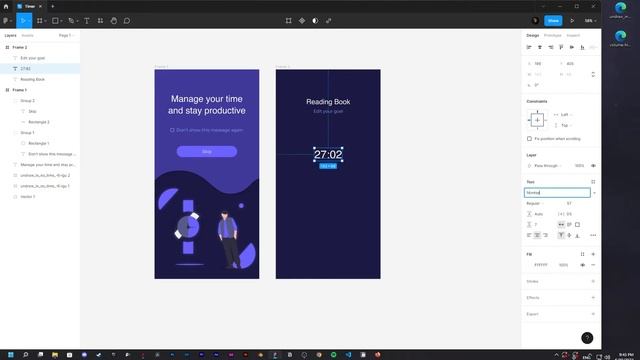Switch to Inspect tab

pyautogui.click(x=573, y=36)
